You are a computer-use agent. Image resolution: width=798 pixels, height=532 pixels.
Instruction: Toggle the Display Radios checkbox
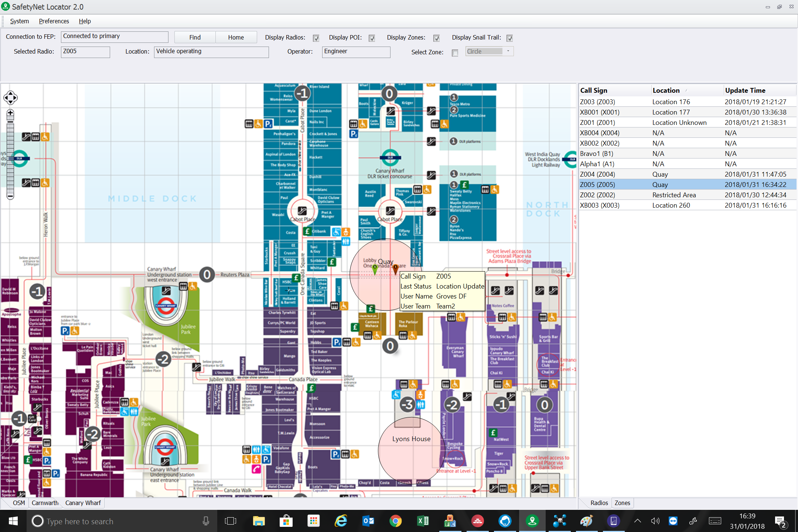pyautogui.click(x=316, y=38)
